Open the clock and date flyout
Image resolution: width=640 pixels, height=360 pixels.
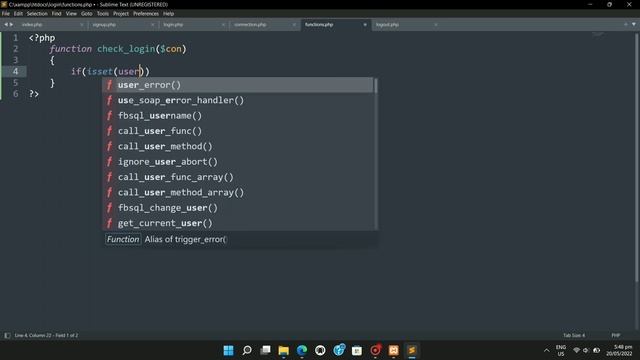coord(620,350)
